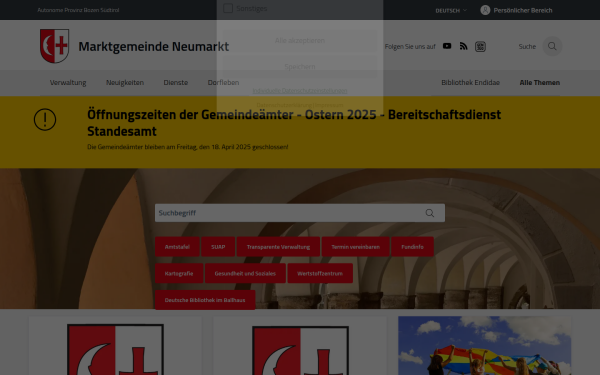Open the Persönlicher Bereich text link
The height and width of the screenshot is (375, 600).
coord(523,10)
